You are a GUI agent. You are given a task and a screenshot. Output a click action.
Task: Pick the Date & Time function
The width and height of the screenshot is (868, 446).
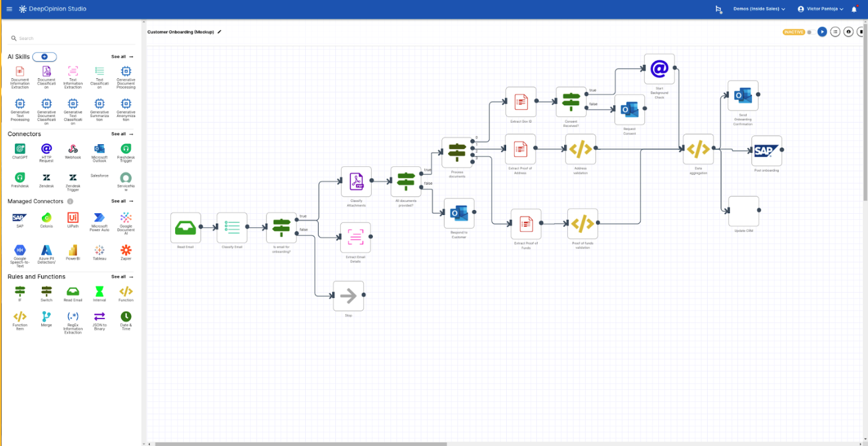click(x=126, y=317)
